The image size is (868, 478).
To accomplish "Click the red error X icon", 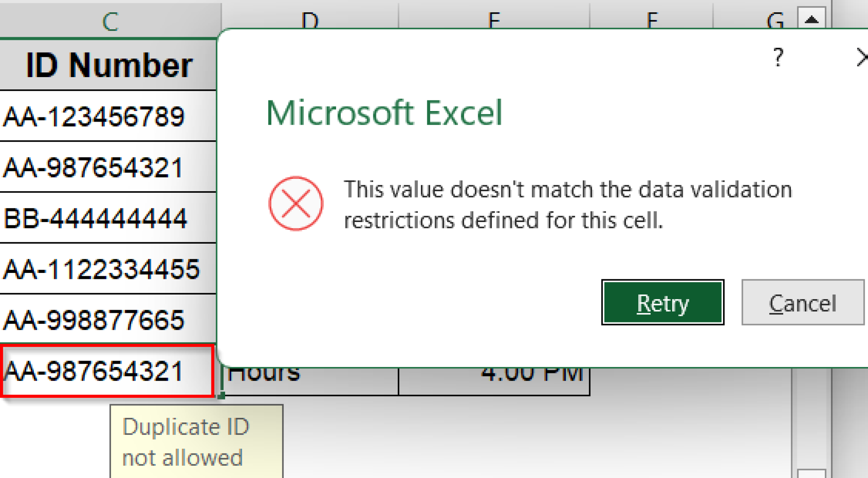I will pyautogui.click(x=296, y=203).
